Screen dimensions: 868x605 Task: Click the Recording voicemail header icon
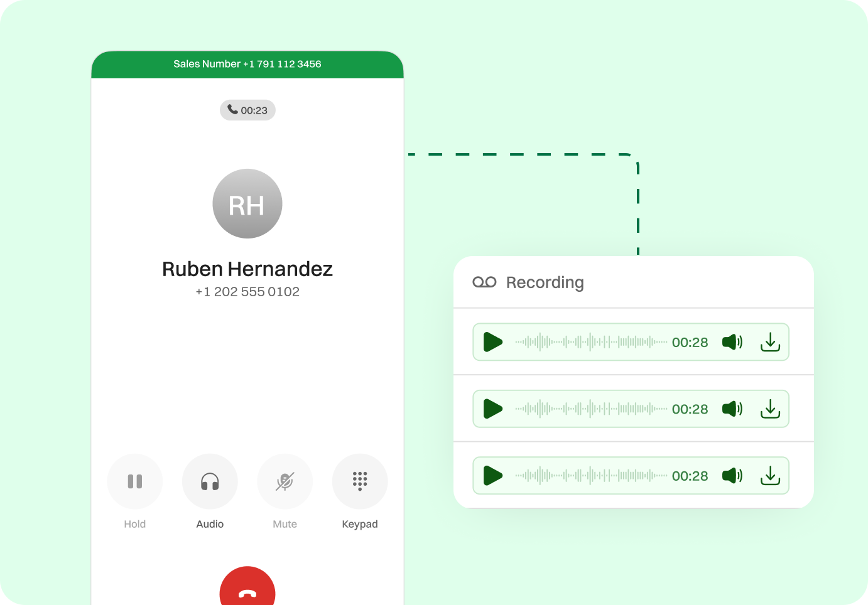pos(484,282)
